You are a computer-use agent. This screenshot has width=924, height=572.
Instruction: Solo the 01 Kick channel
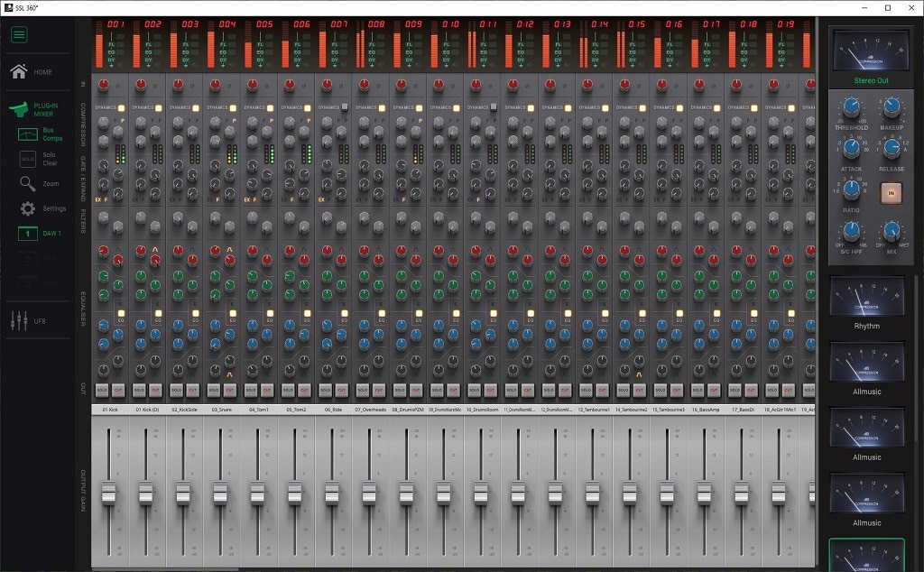coord(102,390)
